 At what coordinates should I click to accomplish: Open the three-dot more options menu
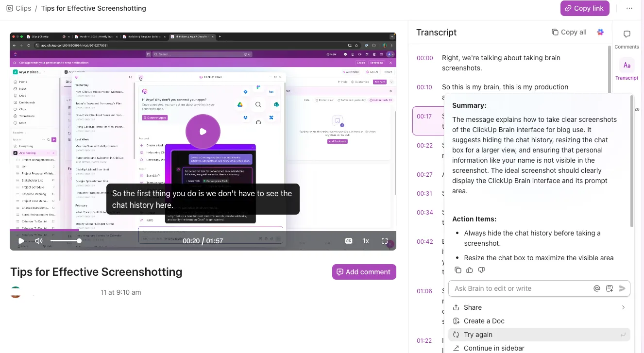pyautogui.click(x=629, y=8)
